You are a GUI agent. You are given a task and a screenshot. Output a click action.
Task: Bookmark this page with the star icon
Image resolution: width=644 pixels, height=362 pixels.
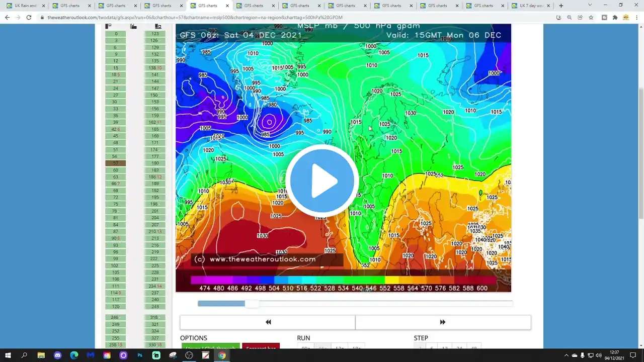click(x=591, y=17)
